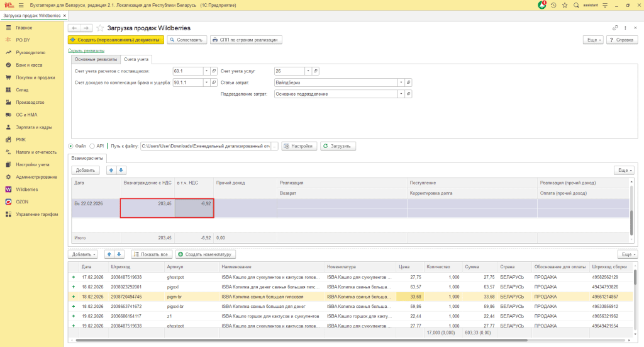This screenshot has height=347, width=644.
Task: Open the Wildberries section in the sidebar
Action: click(28, 189)
